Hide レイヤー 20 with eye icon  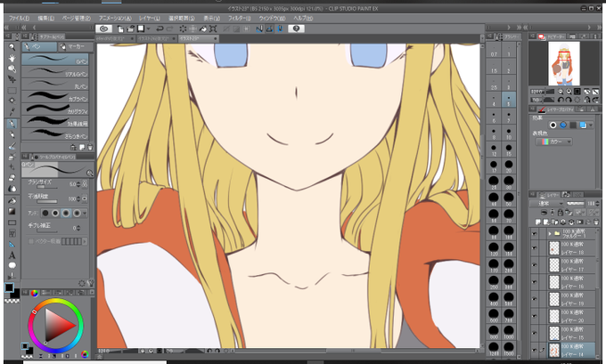(534, 316)
